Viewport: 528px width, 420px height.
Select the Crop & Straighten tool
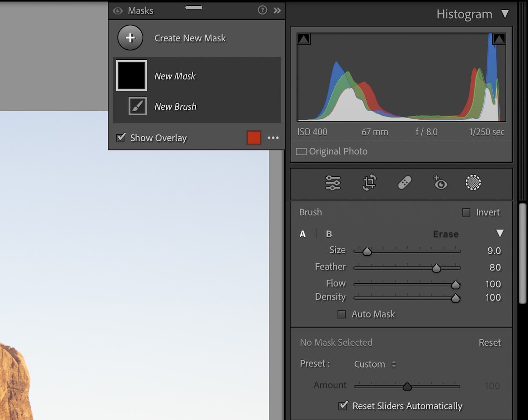pos(369,183)
